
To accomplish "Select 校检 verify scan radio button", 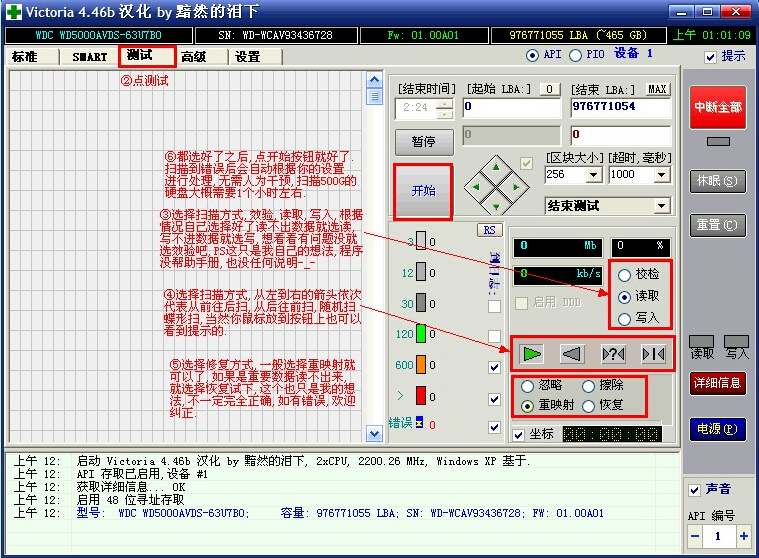I will [x=624, y=275].
